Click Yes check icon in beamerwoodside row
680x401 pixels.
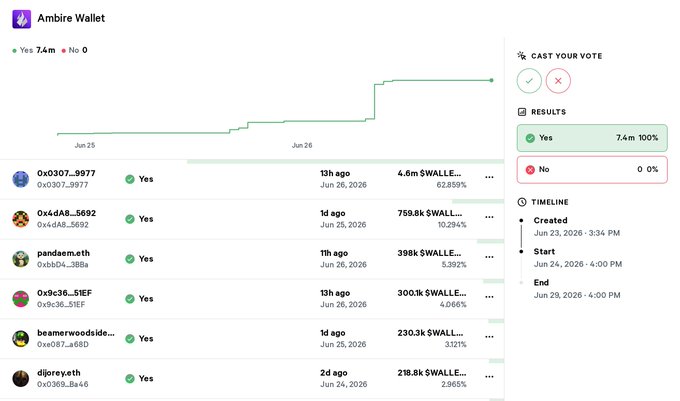[130, 339]
